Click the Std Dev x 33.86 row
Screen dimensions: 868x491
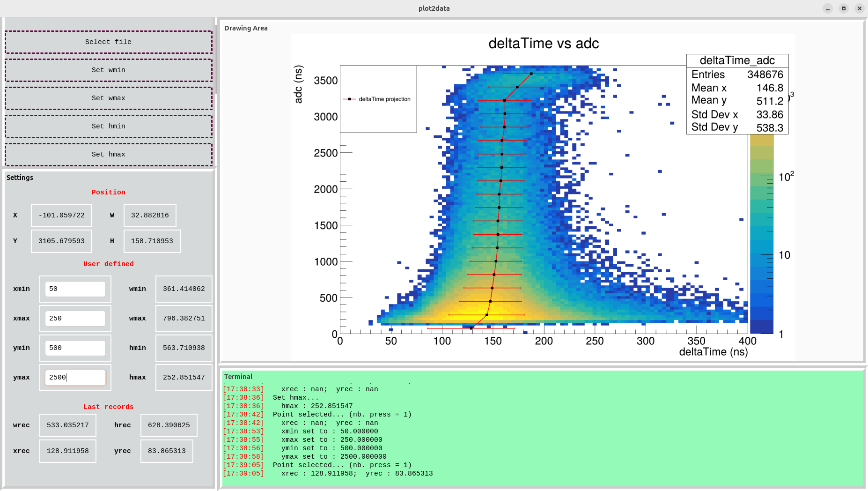tap(737, 114)
